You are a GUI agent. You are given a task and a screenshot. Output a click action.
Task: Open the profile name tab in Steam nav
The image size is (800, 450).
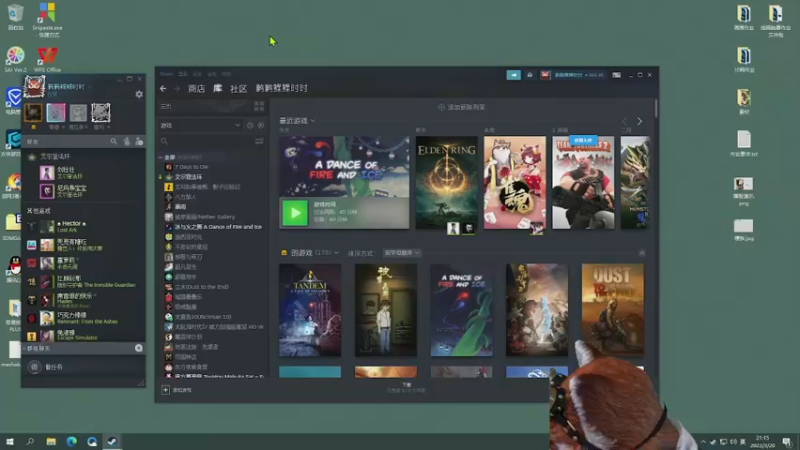pos(282,88)
